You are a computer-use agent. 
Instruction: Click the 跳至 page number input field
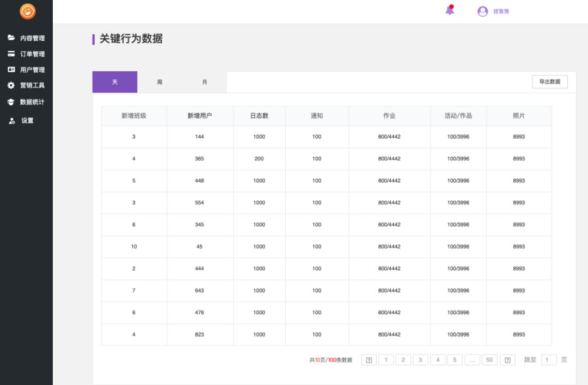coord(549,360)
